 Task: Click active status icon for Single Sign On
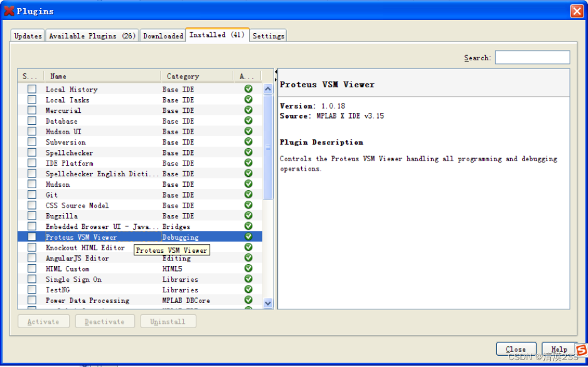click(x=249, y=279)
